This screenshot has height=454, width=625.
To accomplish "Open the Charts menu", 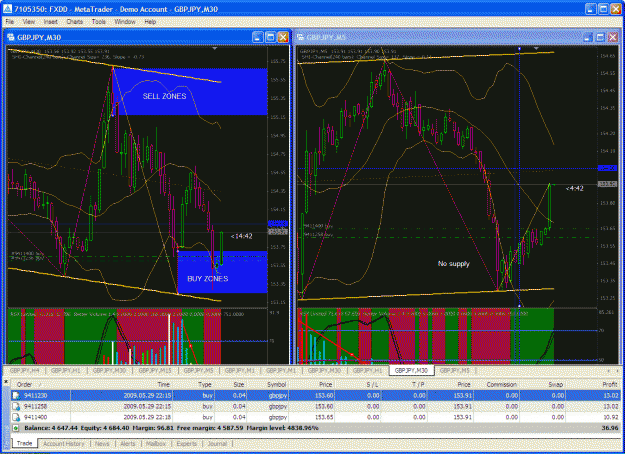I will [75, 22].
